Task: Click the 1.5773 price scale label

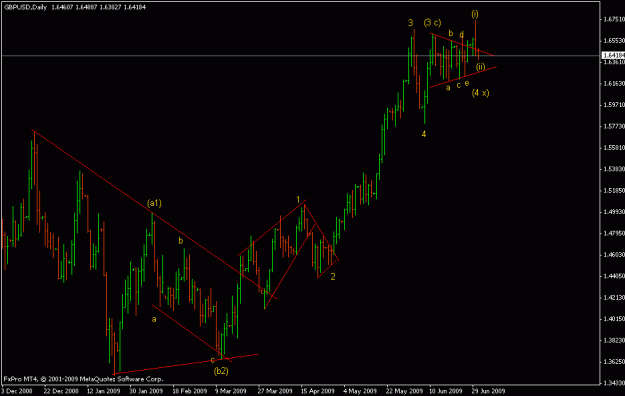Action: [614, 126]
